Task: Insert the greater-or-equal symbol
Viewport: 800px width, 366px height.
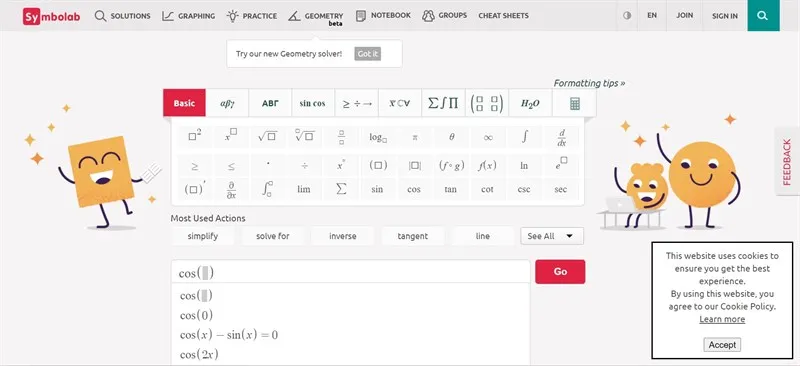Action: (x=194, y=166)
